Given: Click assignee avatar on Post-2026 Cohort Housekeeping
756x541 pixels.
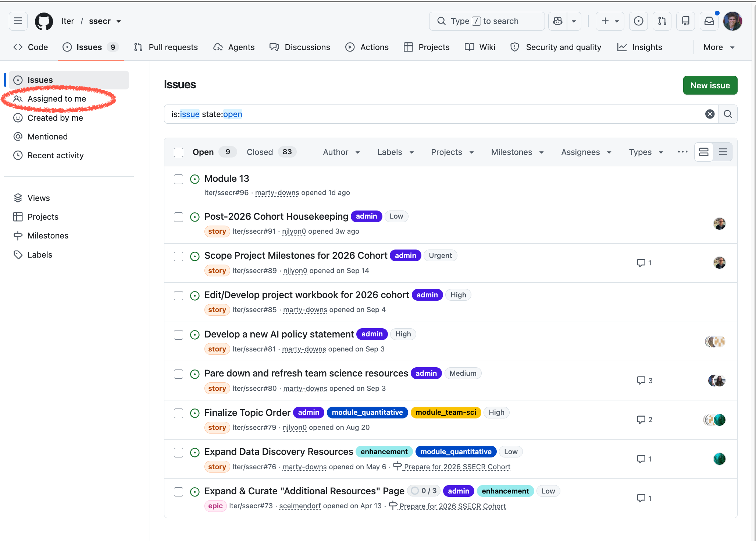Looking at the screenshot, I should click(719, 224).
